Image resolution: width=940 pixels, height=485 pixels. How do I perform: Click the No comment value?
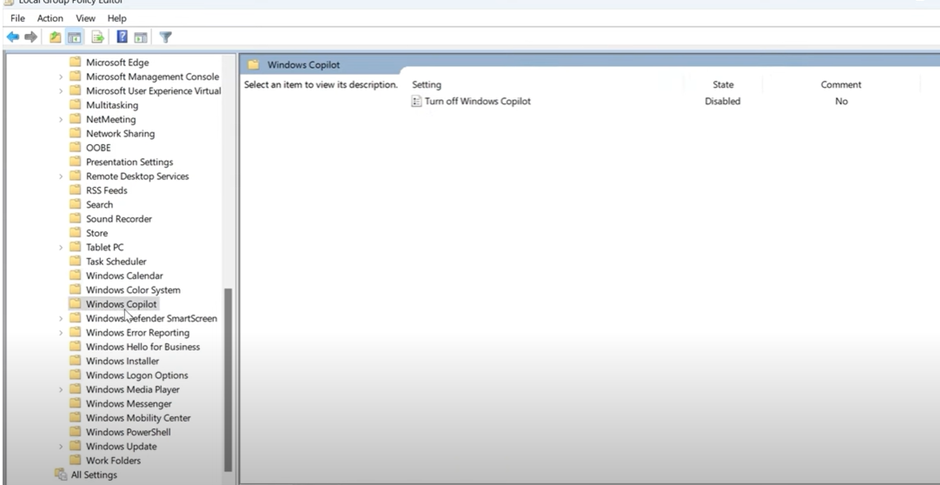pyautogui.click(x=841, y=101)
